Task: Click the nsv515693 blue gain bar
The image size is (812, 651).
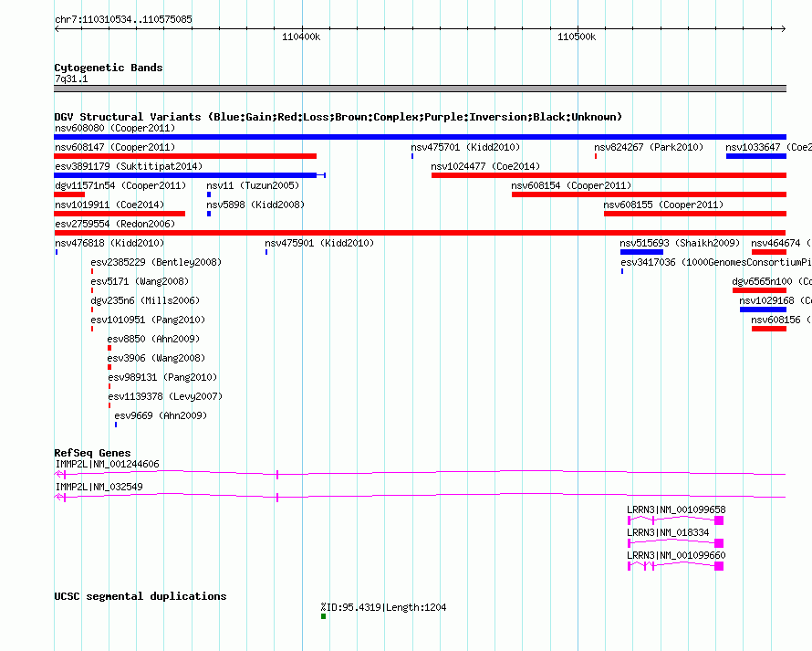Action: tap(641, 252)
